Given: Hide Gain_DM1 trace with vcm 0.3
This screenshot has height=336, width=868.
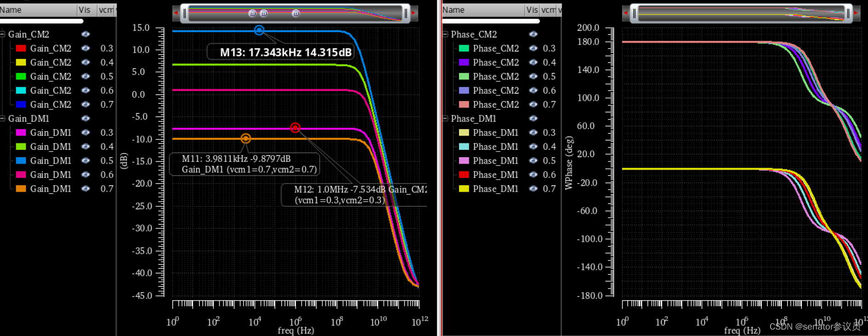Looking at the screenshot, I should 85,132.
